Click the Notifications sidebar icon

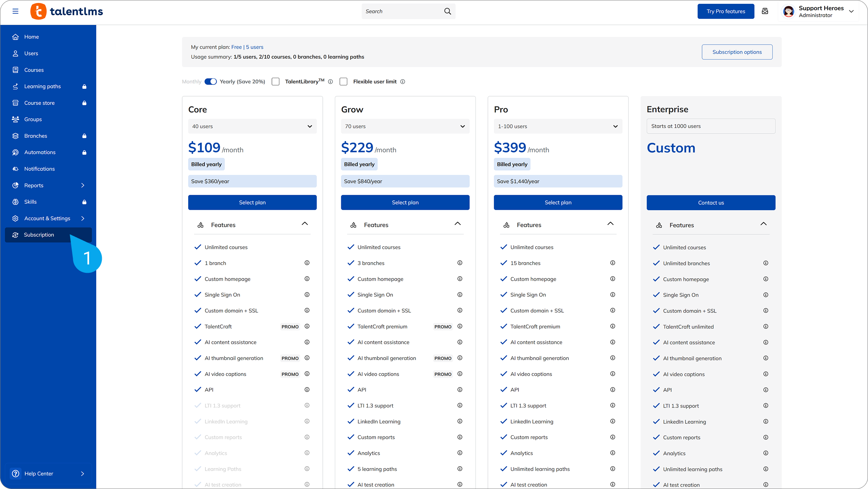tap(15, 169)
